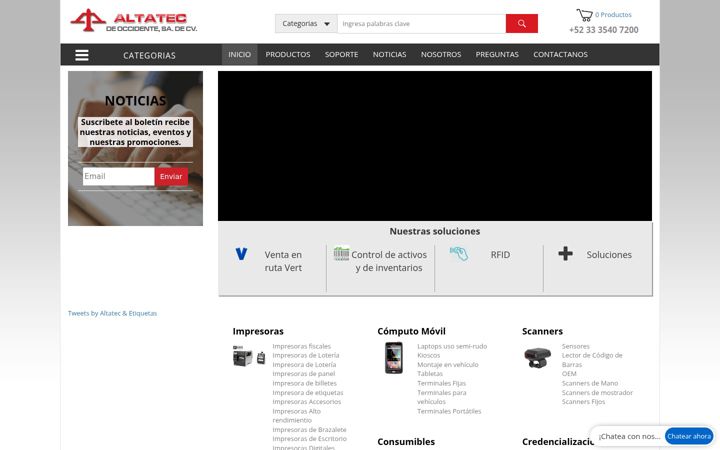Click the Impresoras category heading

[x=258, y=331]
